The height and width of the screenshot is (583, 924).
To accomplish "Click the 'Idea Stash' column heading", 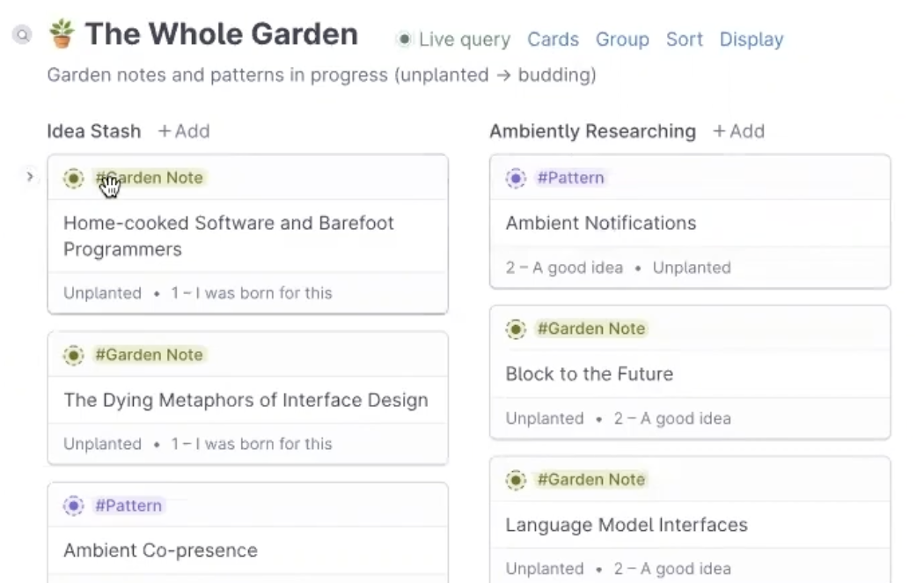I will pyautogui.click(x=94, y=131).
